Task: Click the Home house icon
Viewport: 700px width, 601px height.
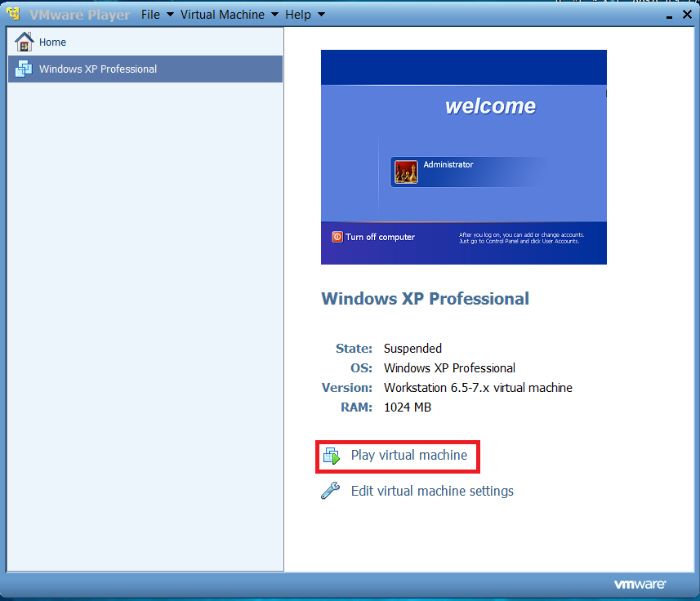Action: click(25, 42)
